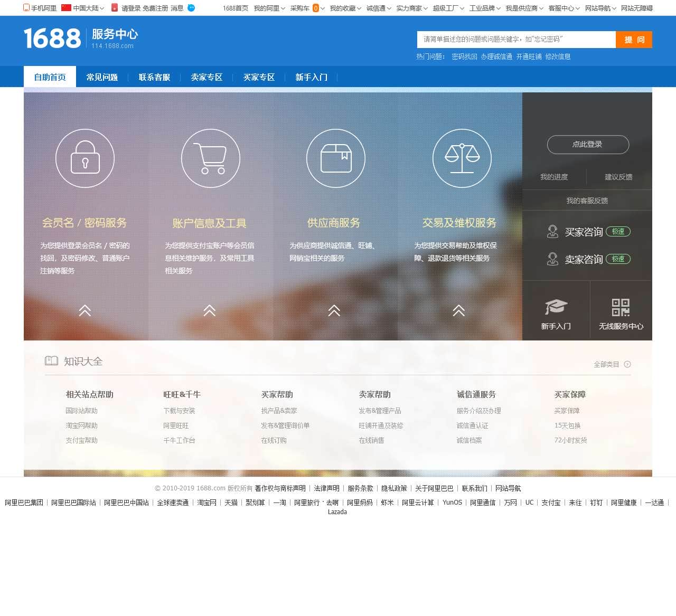The width and height of the screenshot is (676, 616).
Task: Click the book icon beside 知识大全
Action: 51,361
